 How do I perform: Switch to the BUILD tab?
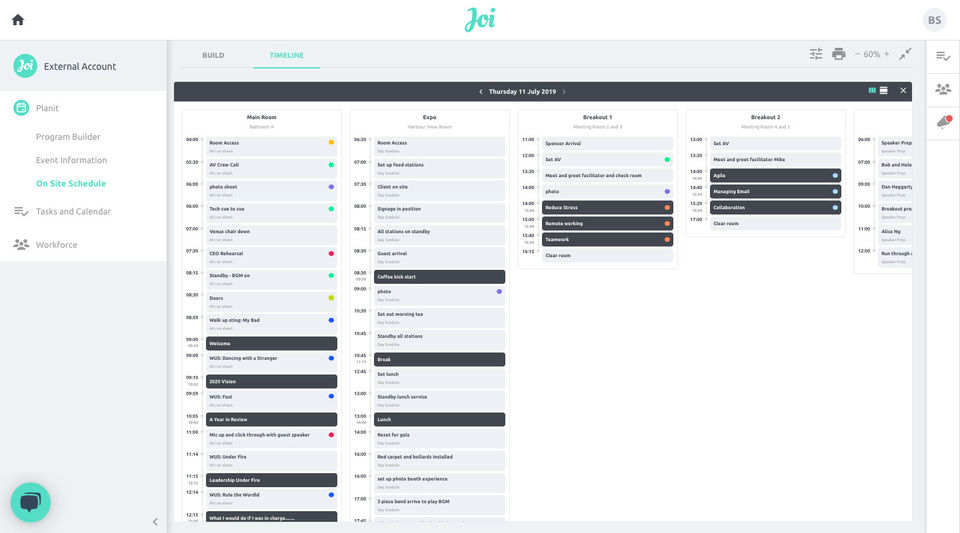(213, 55)
